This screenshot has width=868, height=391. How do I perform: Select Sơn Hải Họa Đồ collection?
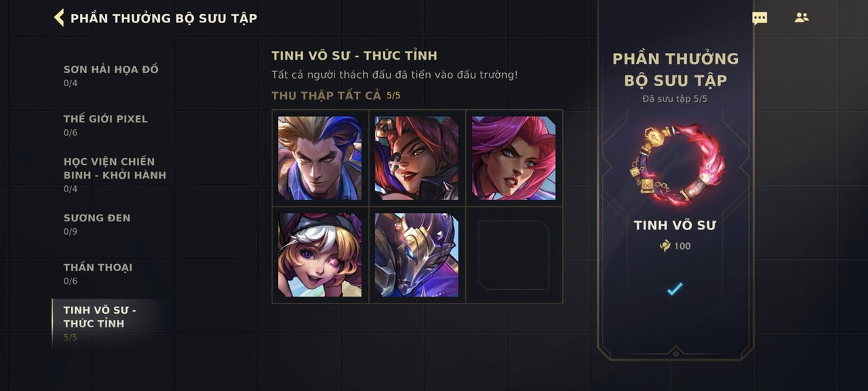point(111,75)
